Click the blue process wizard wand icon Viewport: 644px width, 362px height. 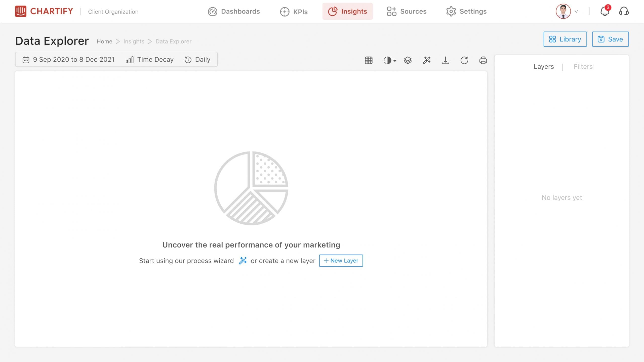[x=243, y=260]
